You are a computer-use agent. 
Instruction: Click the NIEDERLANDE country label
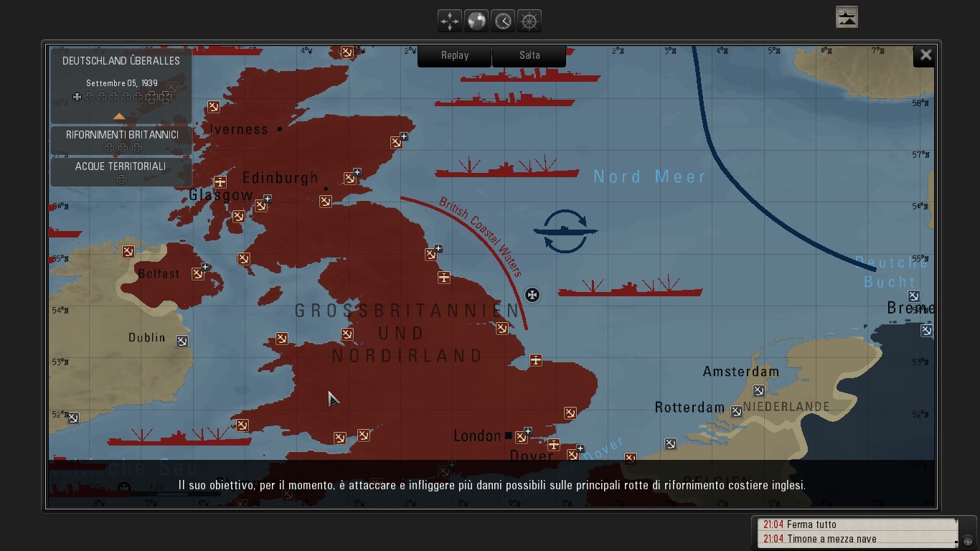(786, 407)
